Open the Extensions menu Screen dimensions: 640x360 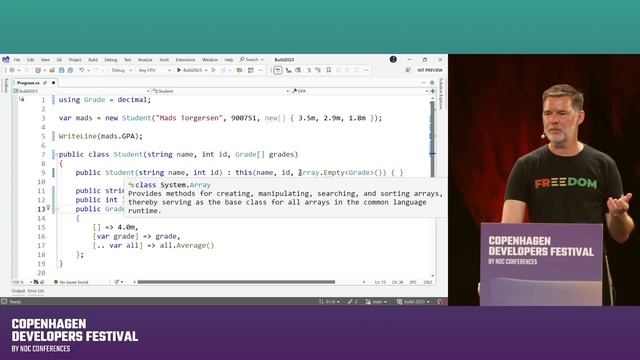(185, 60)
